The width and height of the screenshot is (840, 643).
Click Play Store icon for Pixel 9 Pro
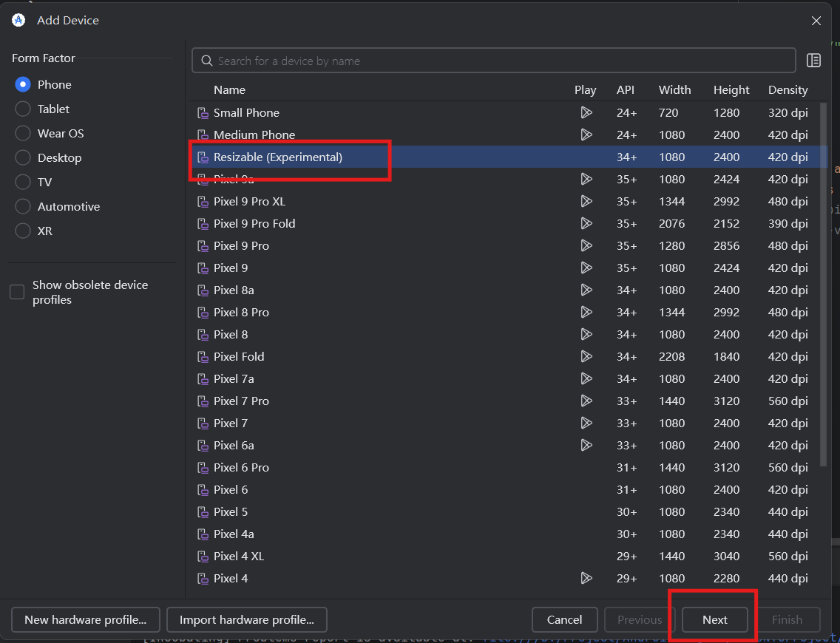click(586, 245)
